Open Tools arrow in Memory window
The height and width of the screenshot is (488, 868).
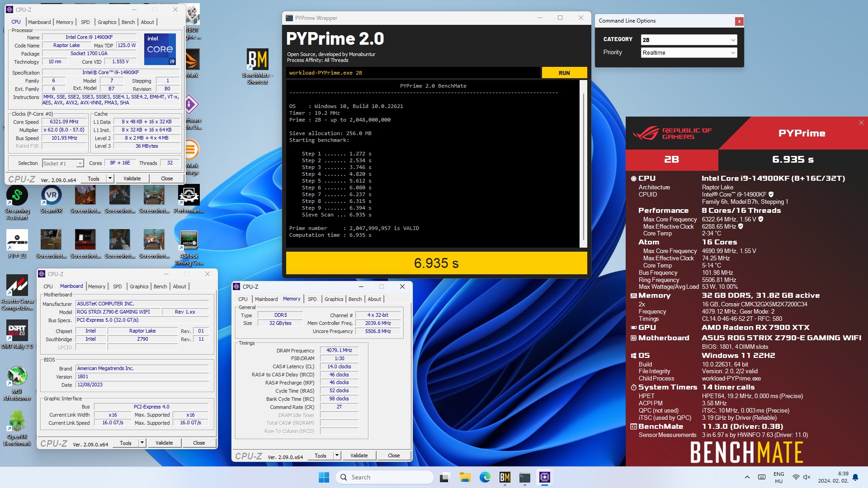pyautogui.click(x=337, y=455)
